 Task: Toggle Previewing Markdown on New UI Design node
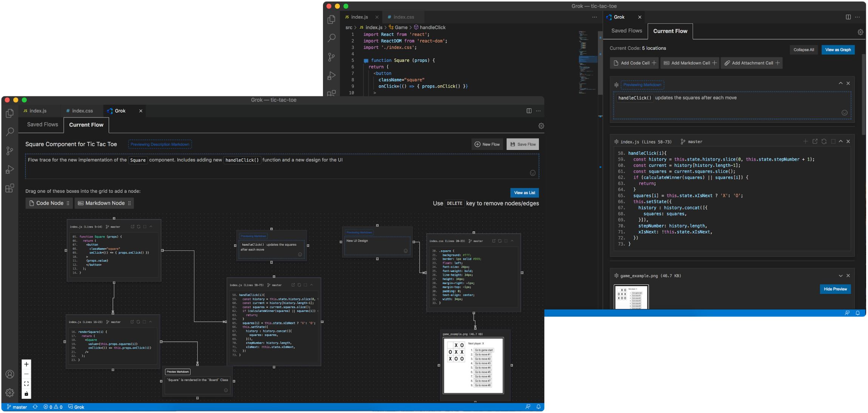click(359, 232)
